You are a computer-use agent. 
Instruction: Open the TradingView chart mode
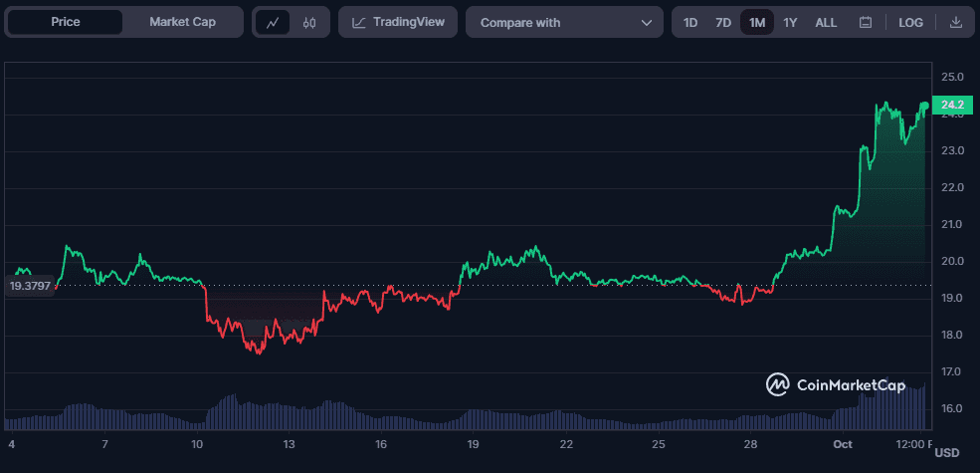(398, 22)
